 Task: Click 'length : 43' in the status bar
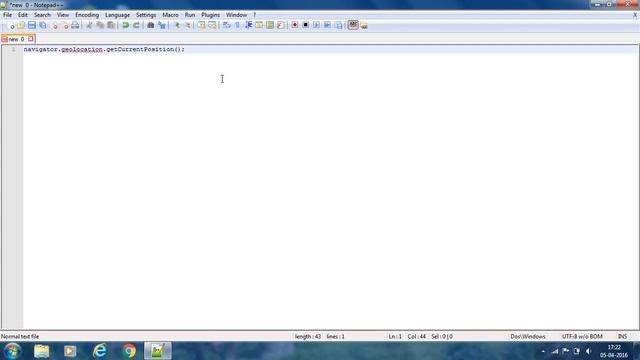[308, 336]
